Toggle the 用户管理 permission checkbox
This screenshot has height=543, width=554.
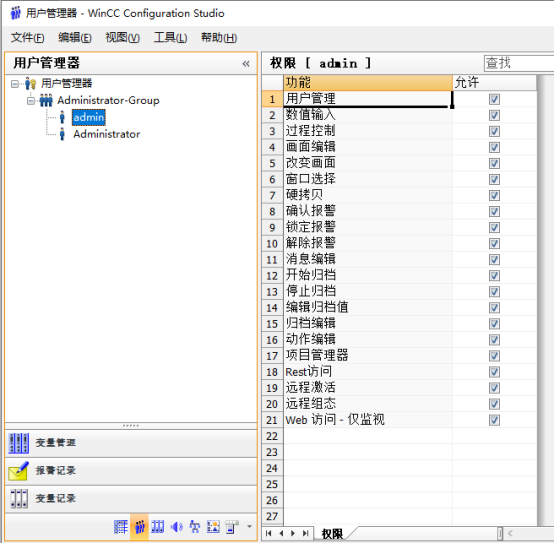pyautogui.click(x=494, y=99)
